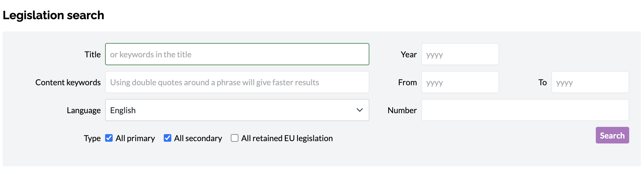The image size is (644, 174).
Task: Click the "Language" field label
Action: [84, 110]
